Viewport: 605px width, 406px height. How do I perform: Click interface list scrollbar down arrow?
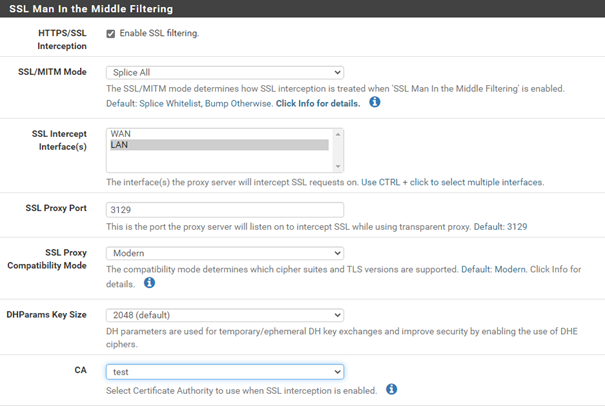[x=338, y=166]
